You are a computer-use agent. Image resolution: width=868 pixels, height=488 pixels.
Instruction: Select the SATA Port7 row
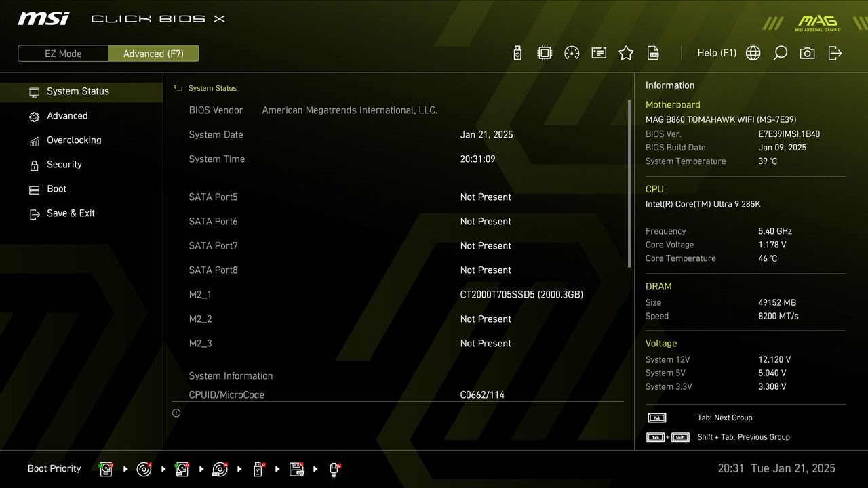(397, 246)
